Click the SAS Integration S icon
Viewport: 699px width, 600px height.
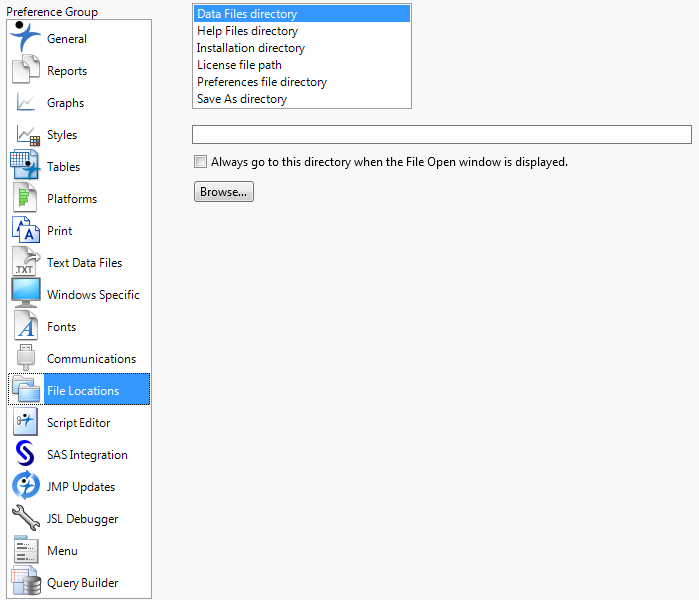point(25,453)
